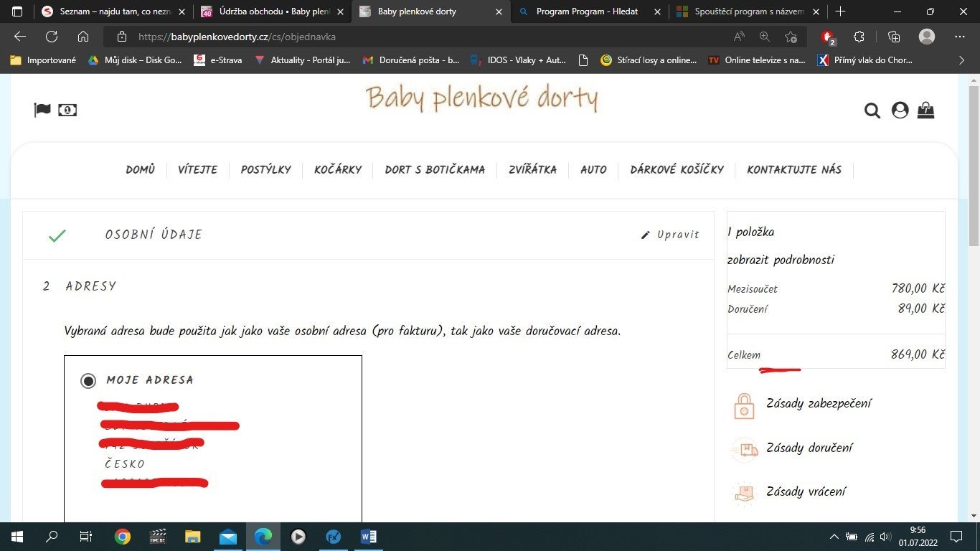Click the search magnifier icon

point(872,110)
